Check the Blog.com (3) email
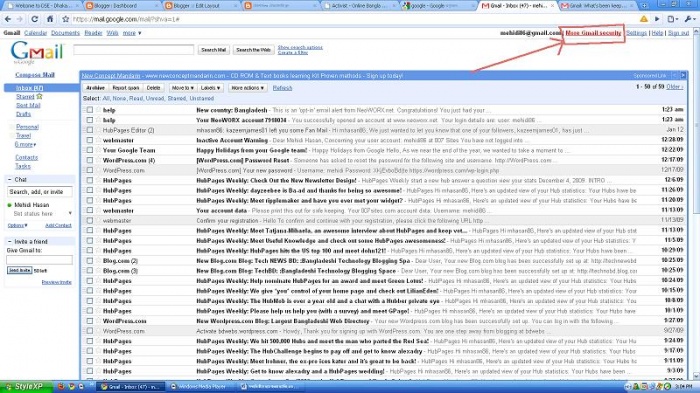 coord(90,271)
